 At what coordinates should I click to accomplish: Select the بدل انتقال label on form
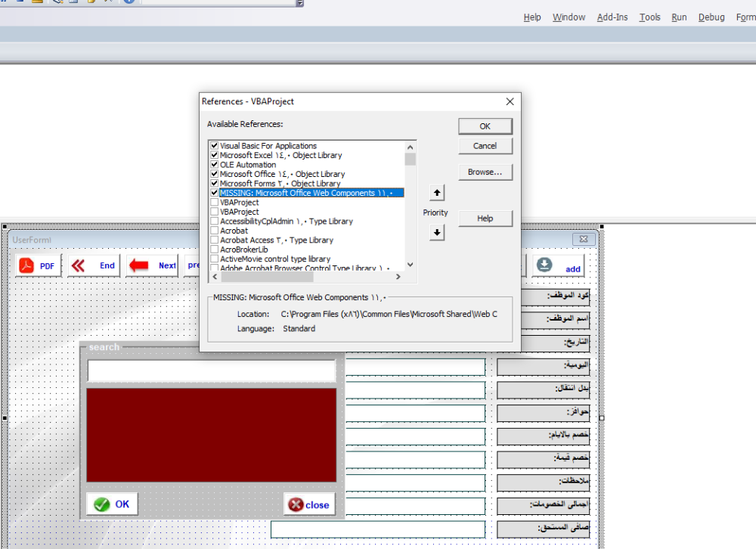point(544,390)
